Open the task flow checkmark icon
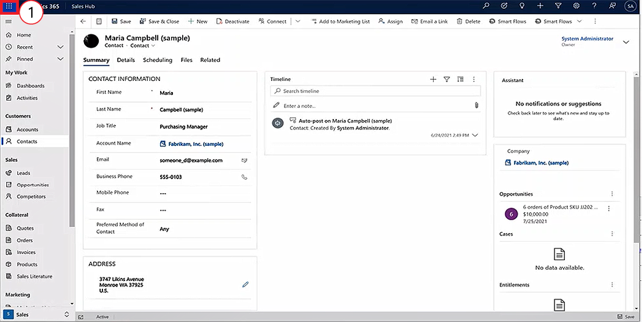 click(504, 6)
